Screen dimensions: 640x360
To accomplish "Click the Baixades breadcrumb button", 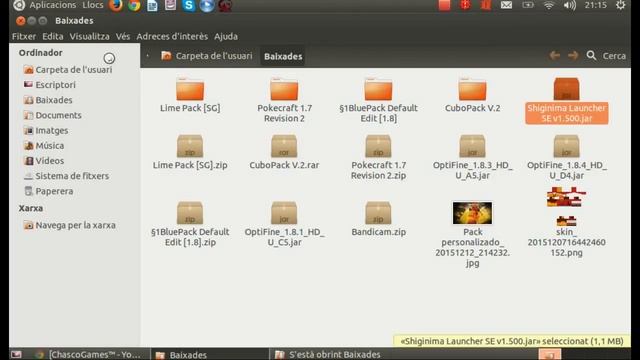I will [283, 56].
